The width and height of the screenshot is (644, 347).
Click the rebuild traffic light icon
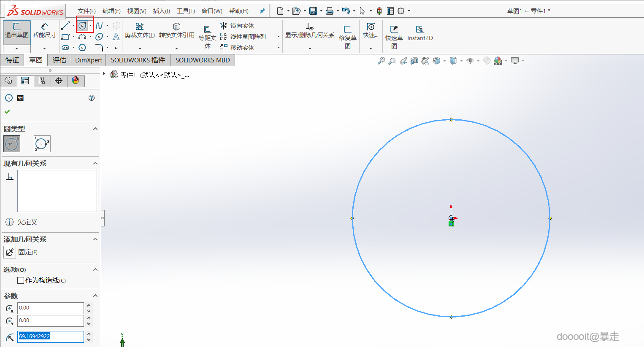coord(379,11)
